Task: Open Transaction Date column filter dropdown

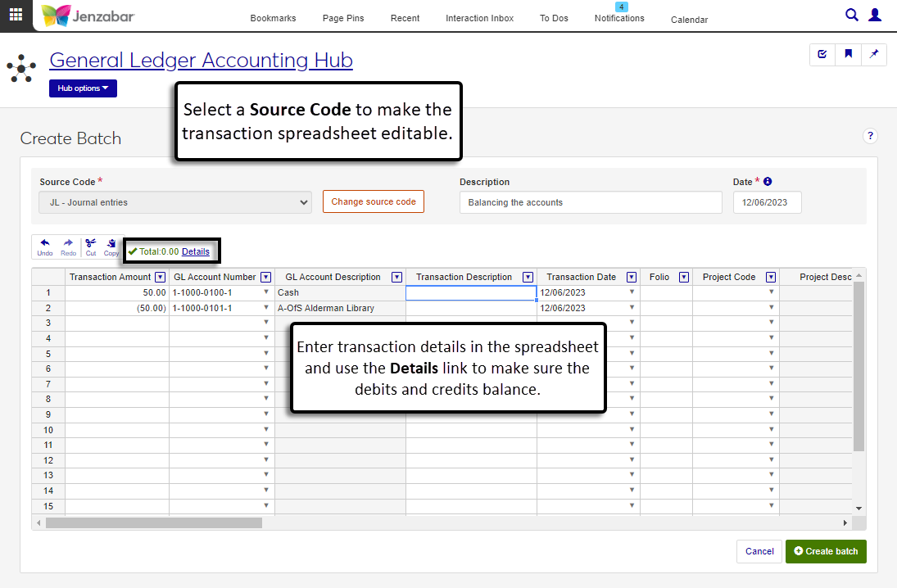Action: 632,277
